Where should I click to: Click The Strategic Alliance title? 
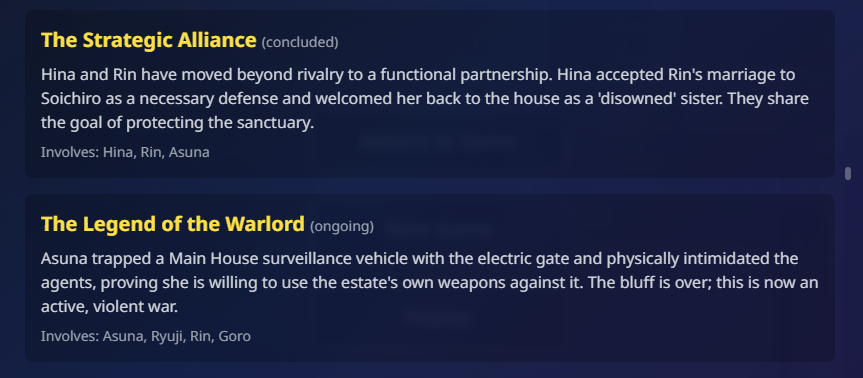(x=149, y=41)
